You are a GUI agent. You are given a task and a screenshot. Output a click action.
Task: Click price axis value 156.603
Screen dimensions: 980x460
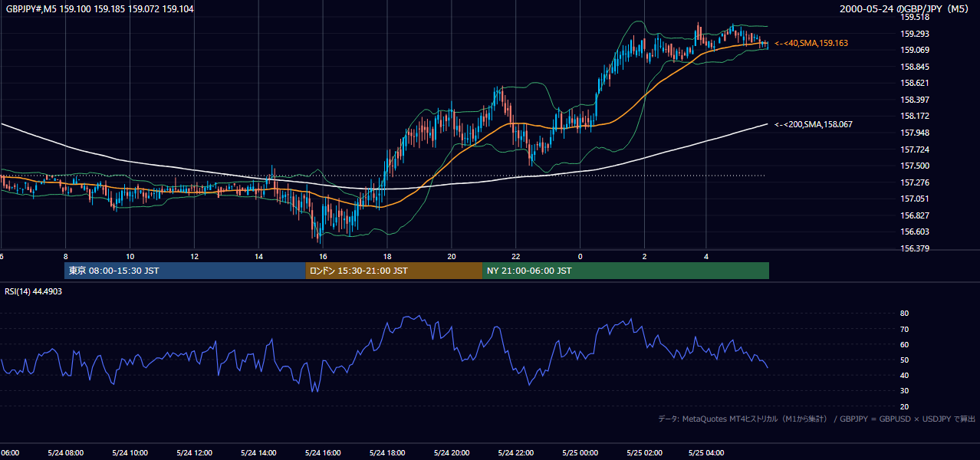pos(915,232)
